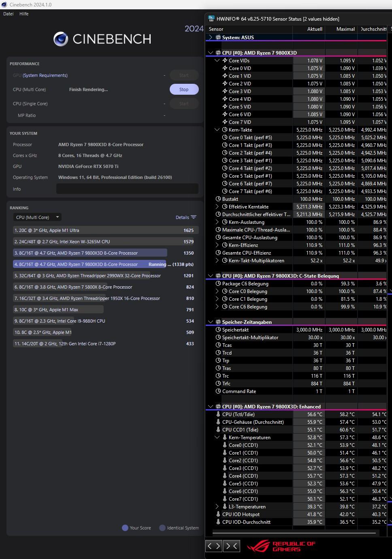Image resolution: width=392 pixels, height=559 pixels.
Task: Click the clock icon beside Package C6 Belegung
Action: [218, 283]
